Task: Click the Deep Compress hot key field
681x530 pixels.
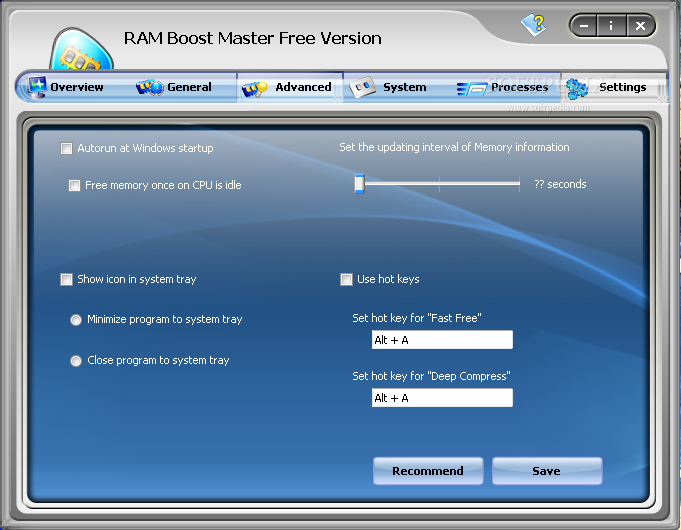Action: (442, 398)
